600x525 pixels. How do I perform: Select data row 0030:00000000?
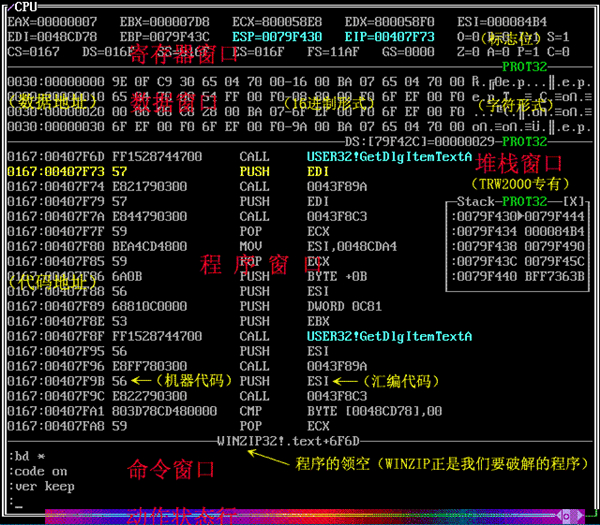pyautogui.click(x=300, y=82)
